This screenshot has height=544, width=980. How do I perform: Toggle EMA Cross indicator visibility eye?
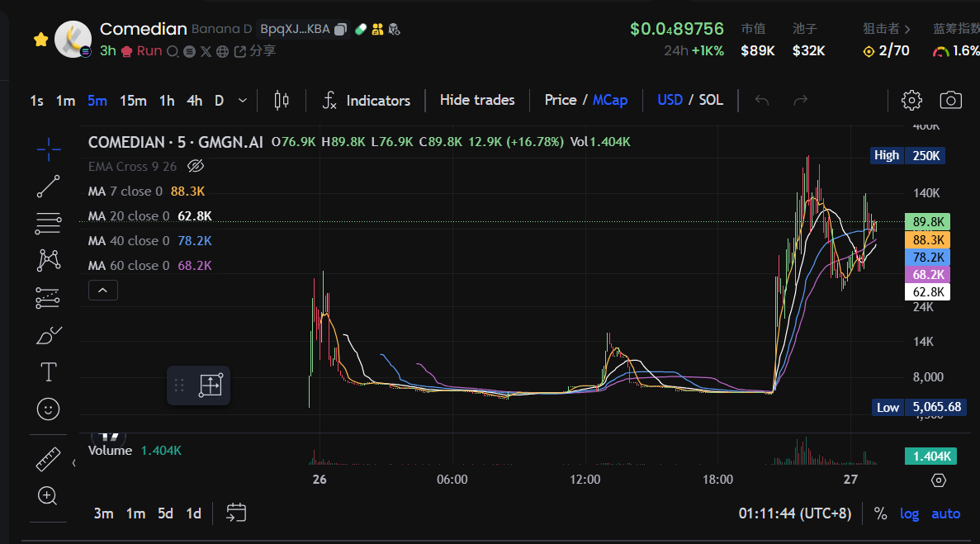tap(196, 167)
